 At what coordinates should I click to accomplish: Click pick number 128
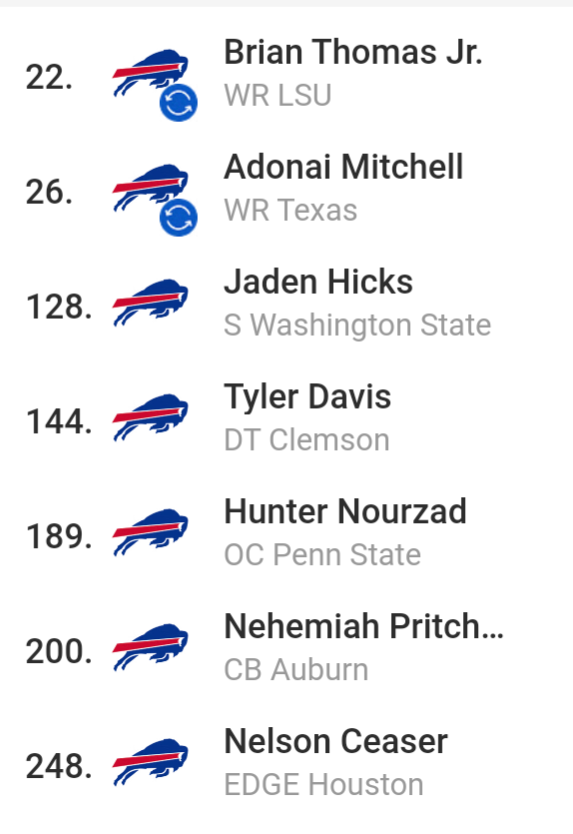(x=59, y=307)
